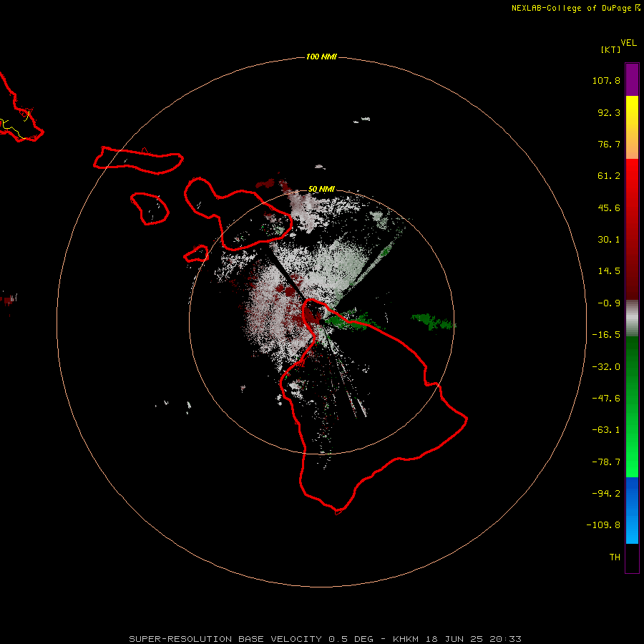Click the 14.5 velocity scale value

pyautogui.click(x=609, y=271)
